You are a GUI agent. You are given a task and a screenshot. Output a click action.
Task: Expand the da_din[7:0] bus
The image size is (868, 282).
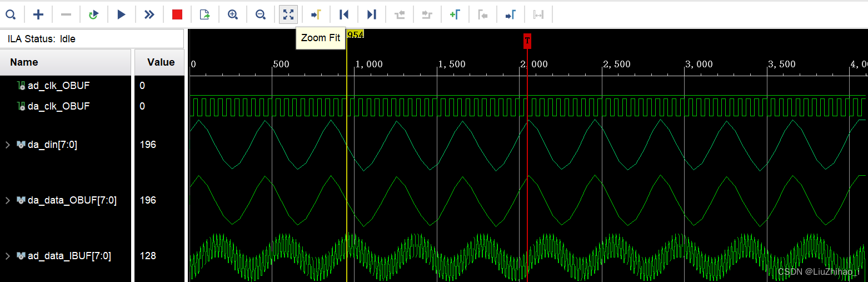(8, 145)
